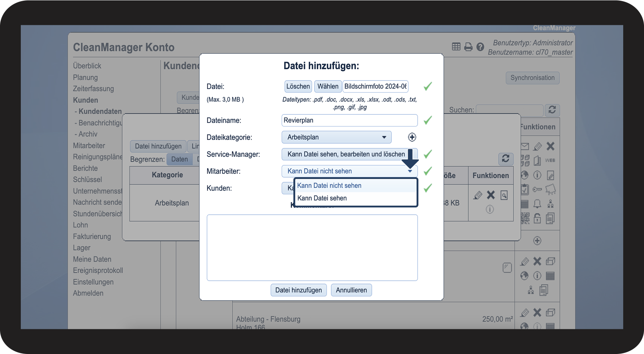Open help via the question mark icon
The width and height of the screenshot is (644, 354).
click(x=480, y=47)
